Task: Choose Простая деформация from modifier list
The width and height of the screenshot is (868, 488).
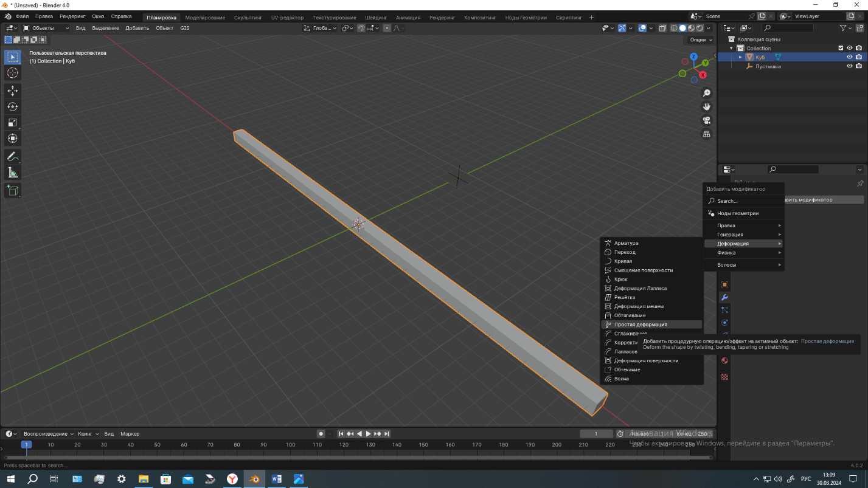Action: 641,325
